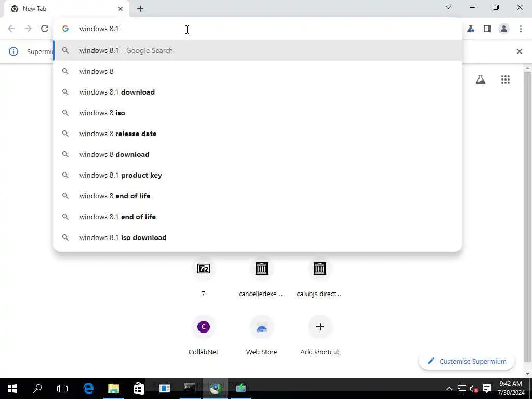
Task: Click the Customise Supermium button
Action: point(467,362)
